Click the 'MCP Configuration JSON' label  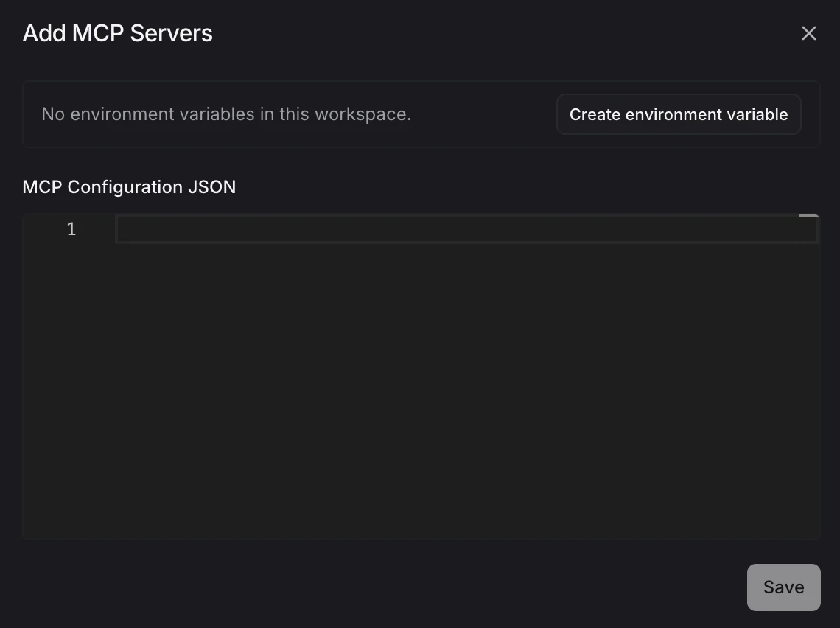(x=129, y=187)
